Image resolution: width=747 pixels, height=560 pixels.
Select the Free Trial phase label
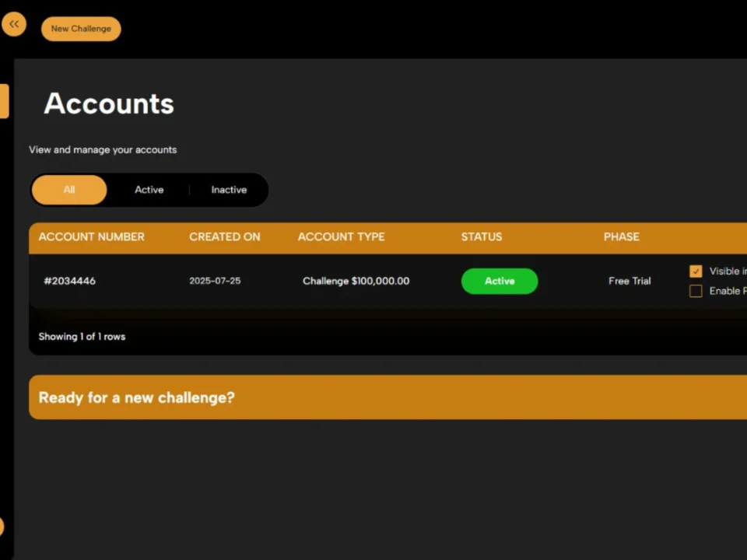point(629,281)
